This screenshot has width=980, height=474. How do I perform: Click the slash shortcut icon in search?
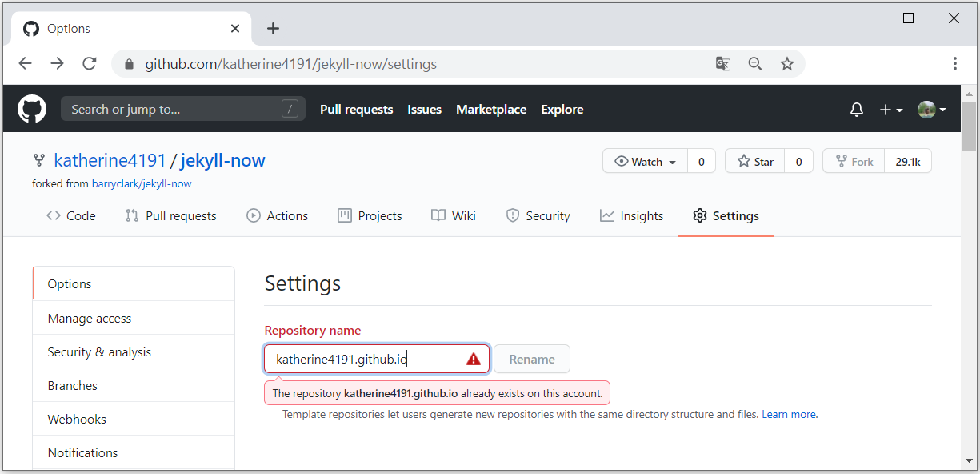point(290,109)
